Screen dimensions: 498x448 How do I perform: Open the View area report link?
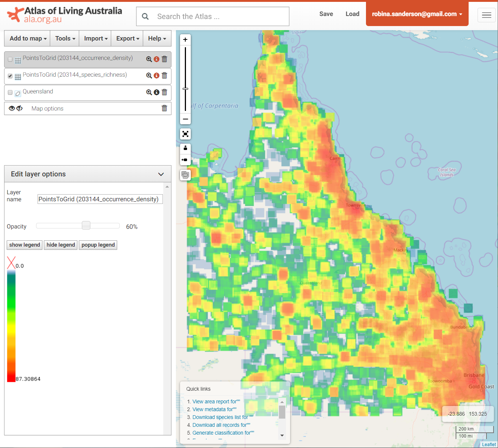click(x=216, y=401)
